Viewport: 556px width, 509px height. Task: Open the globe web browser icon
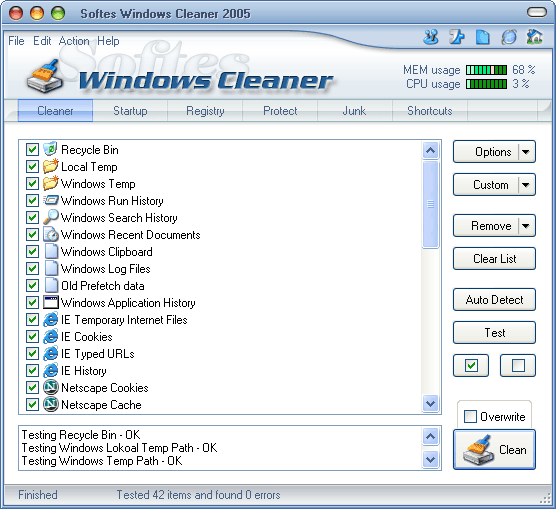(509, 37)
